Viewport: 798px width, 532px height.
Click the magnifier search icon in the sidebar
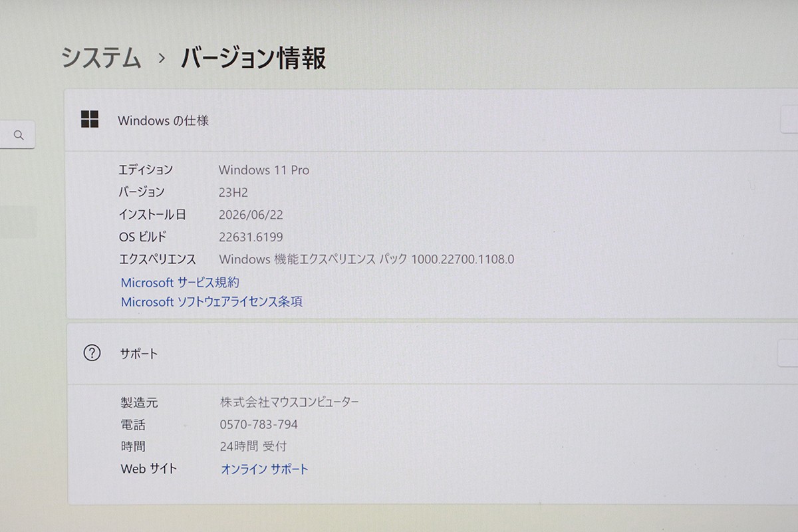coord(19,136)
